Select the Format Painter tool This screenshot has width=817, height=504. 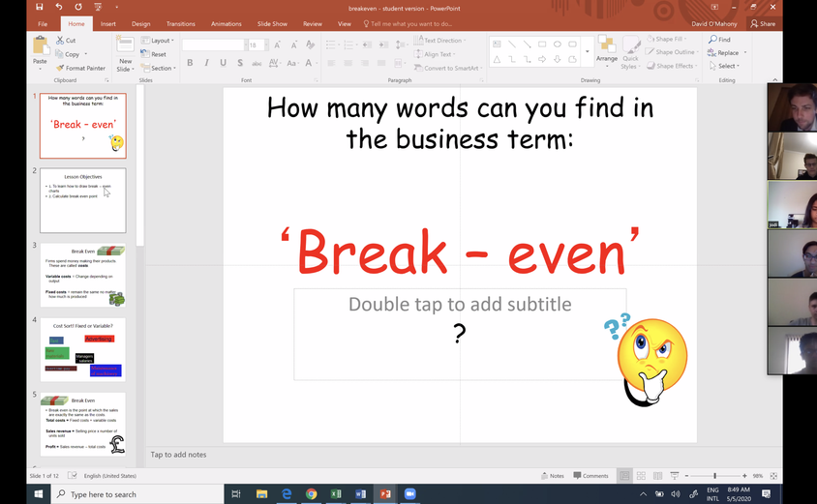[x=80, y=68]
